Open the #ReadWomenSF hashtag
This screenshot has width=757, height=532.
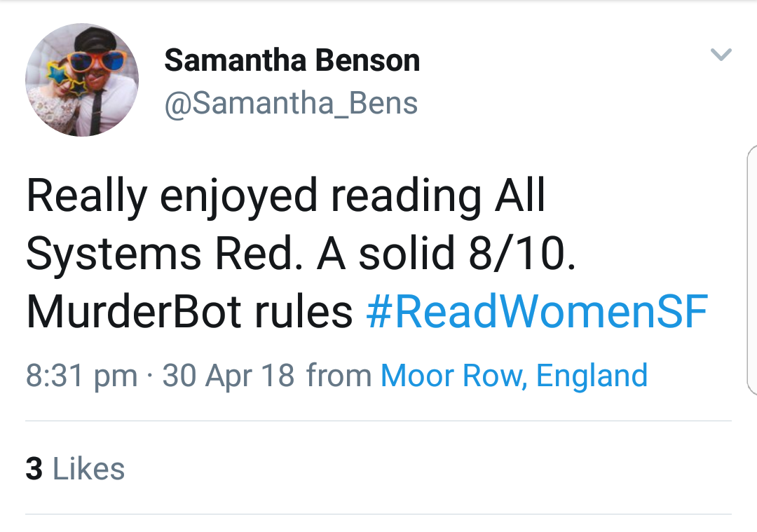[537, 313]
